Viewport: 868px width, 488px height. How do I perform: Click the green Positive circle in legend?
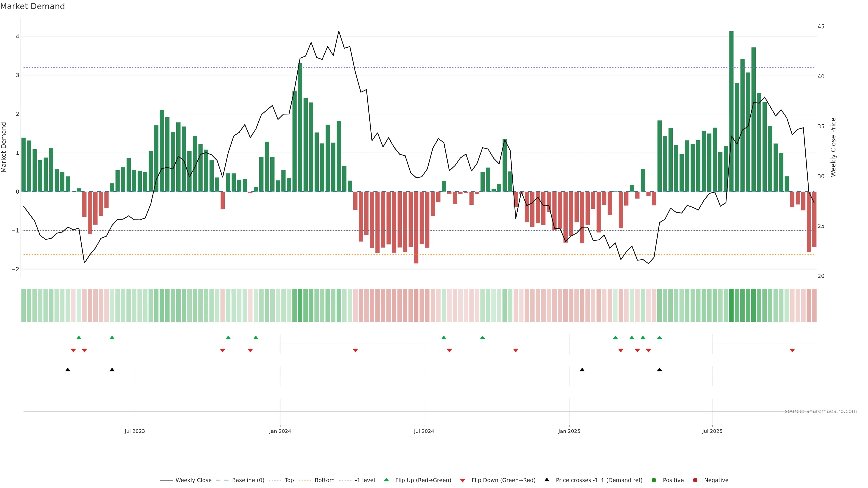click(654, 480)
